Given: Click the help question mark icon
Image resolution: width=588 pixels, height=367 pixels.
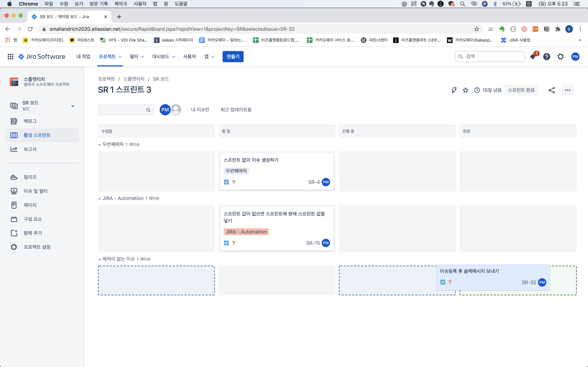Looking at the screenshot, I should tap(547, 57).
